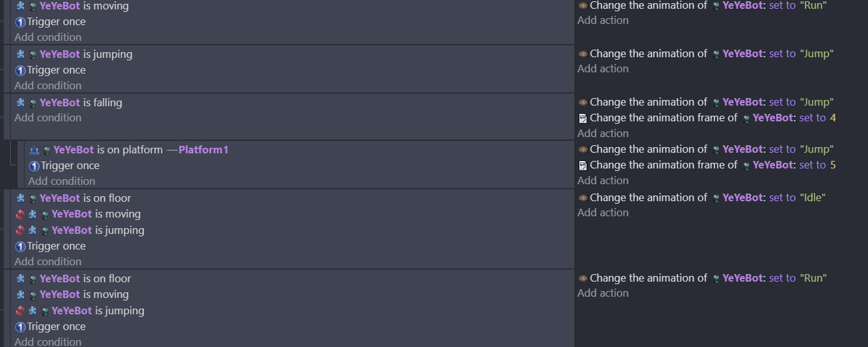
Task: Add an action below the "Idle" animation action
Action: [603, 212]
